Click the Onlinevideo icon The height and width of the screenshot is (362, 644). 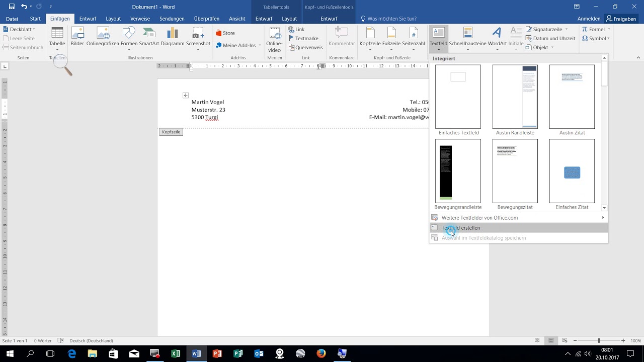click(x=275, y=40)
